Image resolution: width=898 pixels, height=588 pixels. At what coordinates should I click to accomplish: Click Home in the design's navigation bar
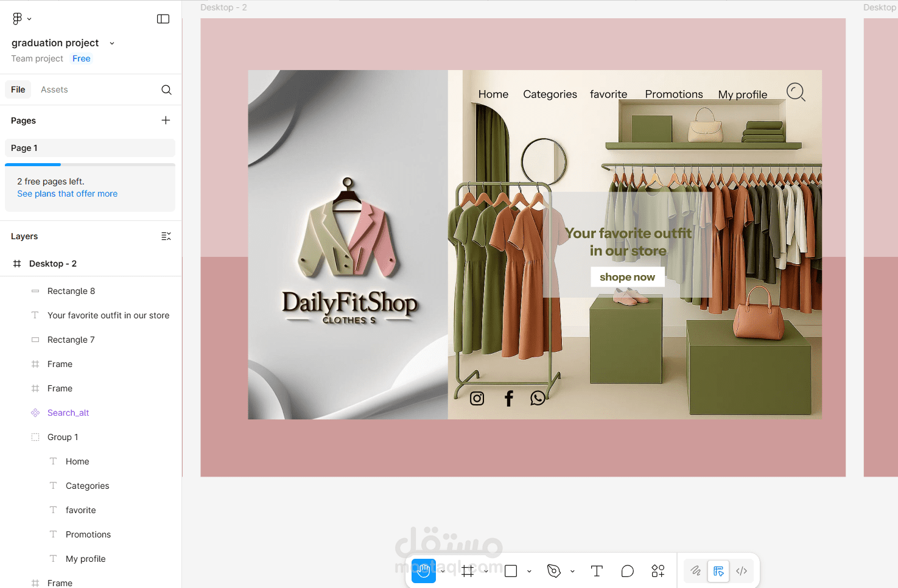coord(493,94)
